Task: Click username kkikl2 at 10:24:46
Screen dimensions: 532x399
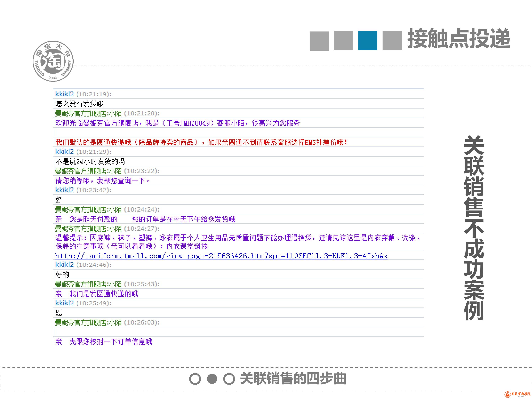Action: coord(64,265)
